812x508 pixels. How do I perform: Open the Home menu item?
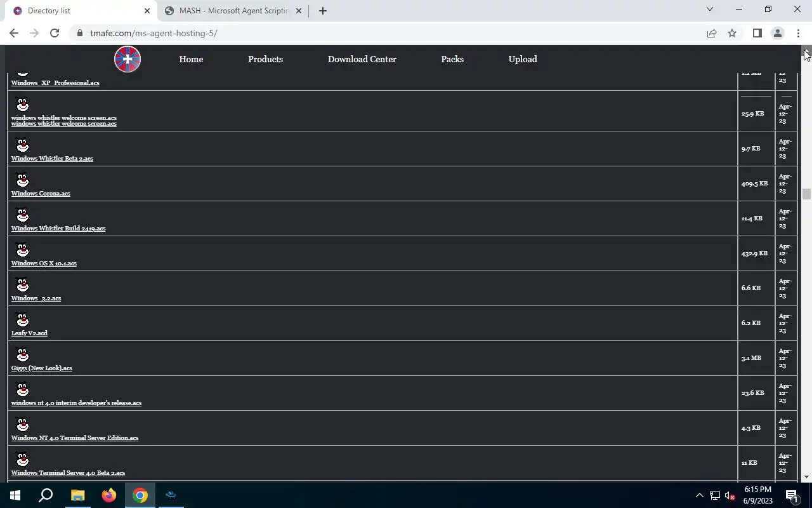(191, 59)
